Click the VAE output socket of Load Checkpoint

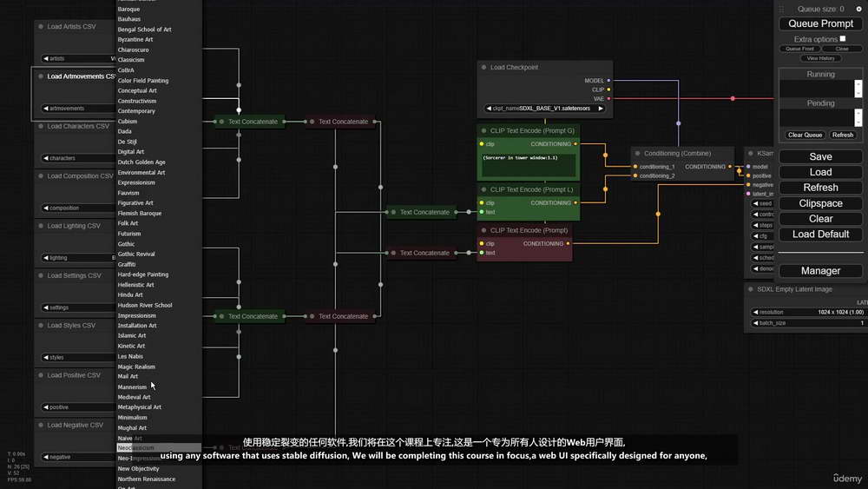click(x=608, y=98)
